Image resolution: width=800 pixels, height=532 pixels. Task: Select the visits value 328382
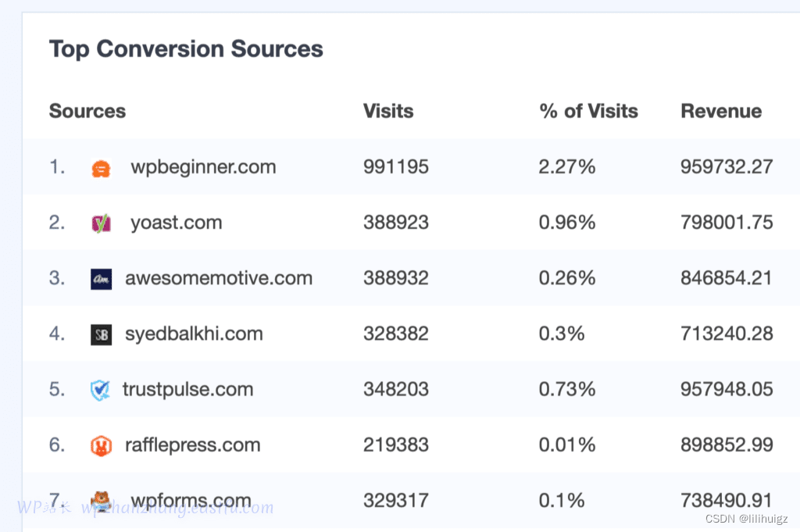pos(396,334)
